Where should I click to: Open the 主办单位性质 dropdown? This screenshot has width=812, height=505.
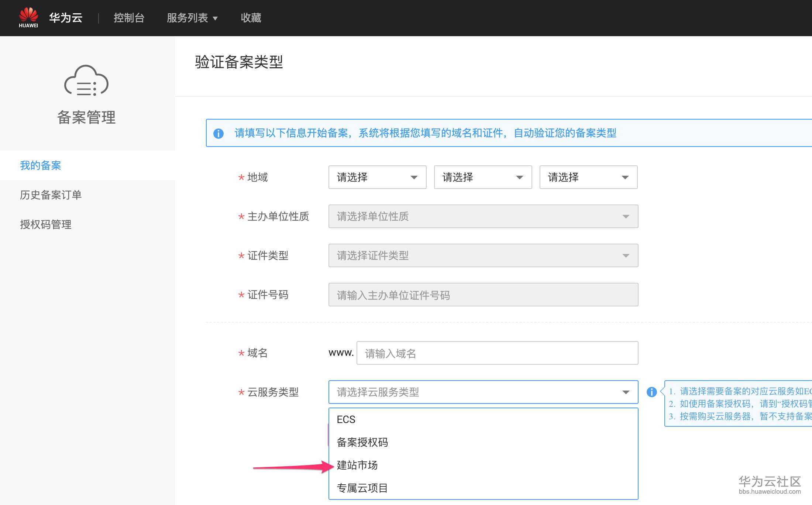[483, 216]
